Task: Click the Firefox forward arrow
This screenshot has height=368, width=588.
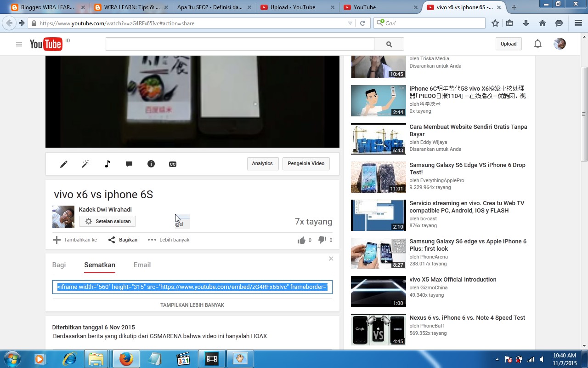Action: pos(22,23)
